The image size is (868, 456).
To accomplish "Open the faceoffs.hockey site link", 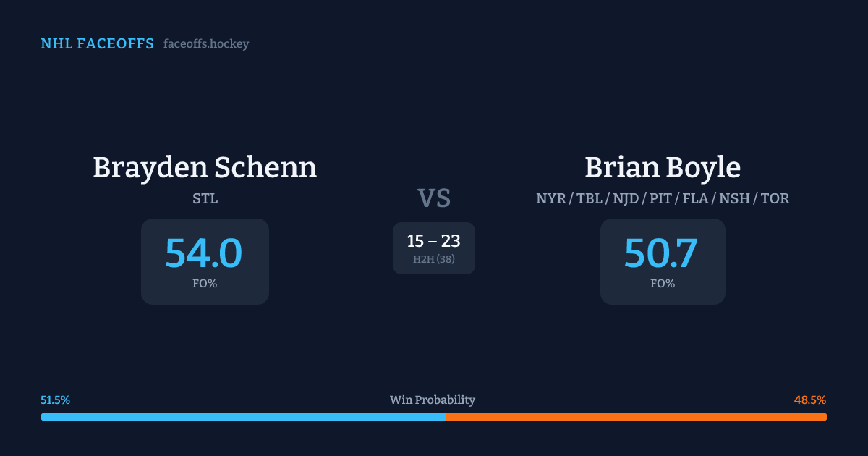I will point(206,44).
